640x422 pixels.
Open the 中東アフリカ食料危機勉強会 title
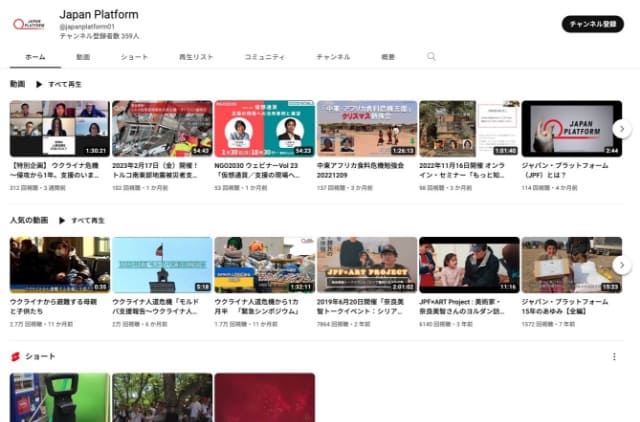coord(360,170)
